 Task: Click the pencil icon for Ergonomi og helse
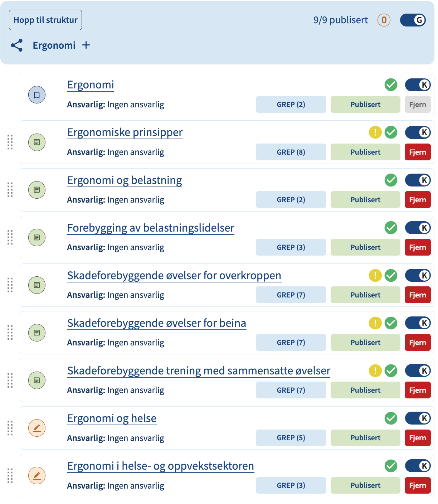(37, 428)
